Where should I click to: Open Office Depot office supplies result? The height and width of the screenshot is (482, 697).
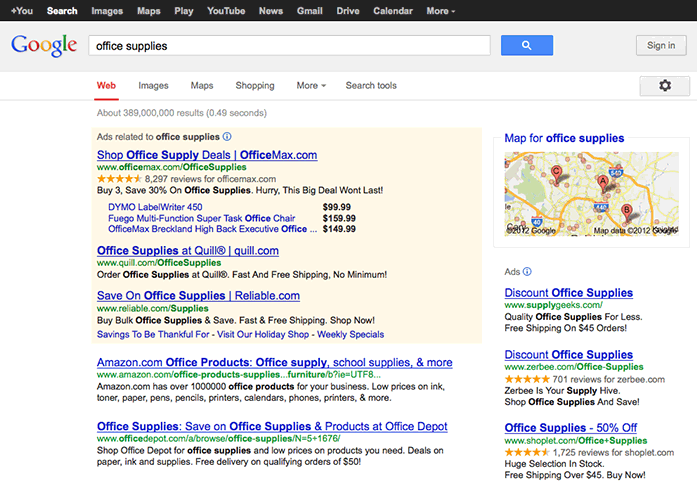tap(272, 426)
